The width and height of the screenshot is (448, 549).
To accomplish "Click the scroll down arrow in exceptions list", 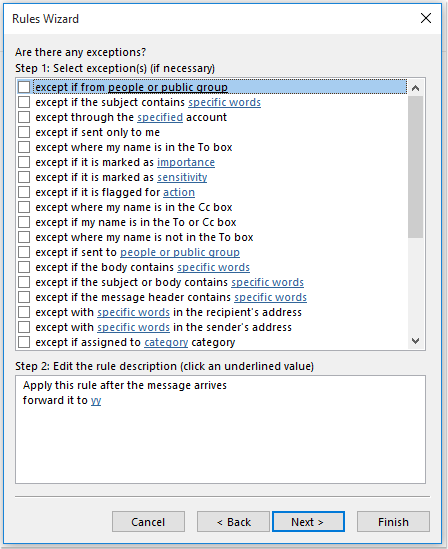I will [415, 341].
